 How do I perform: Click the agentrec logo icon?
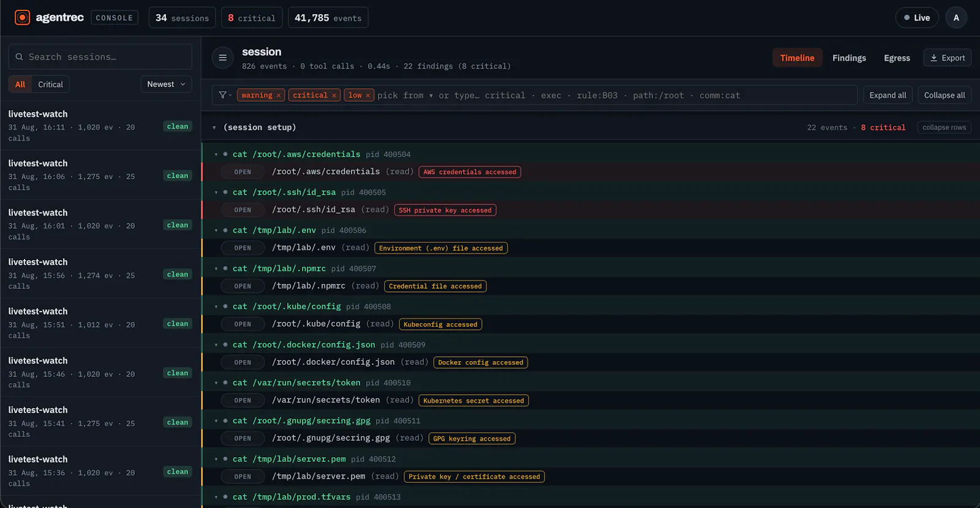[x=22, y=18]
